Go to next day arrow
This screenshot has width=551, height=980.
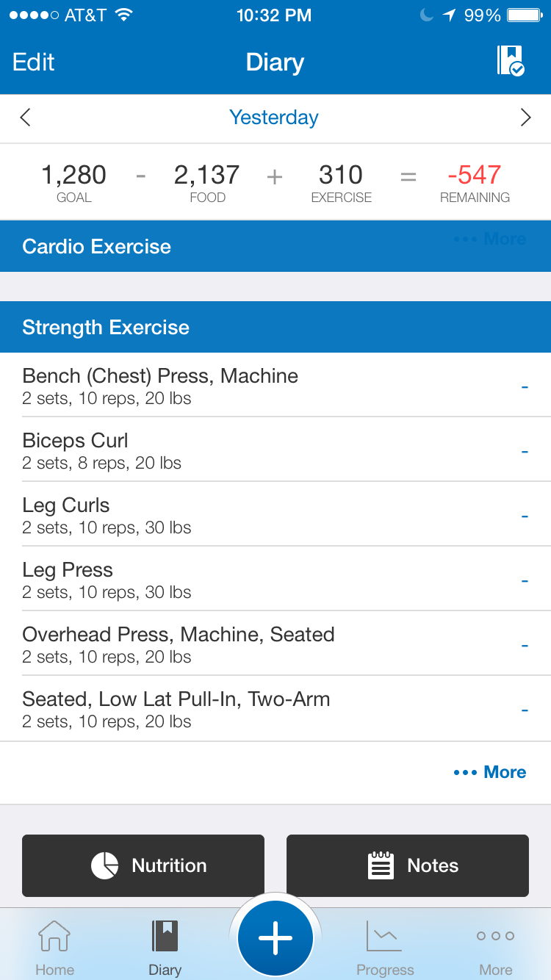click(x=525, y=118)
